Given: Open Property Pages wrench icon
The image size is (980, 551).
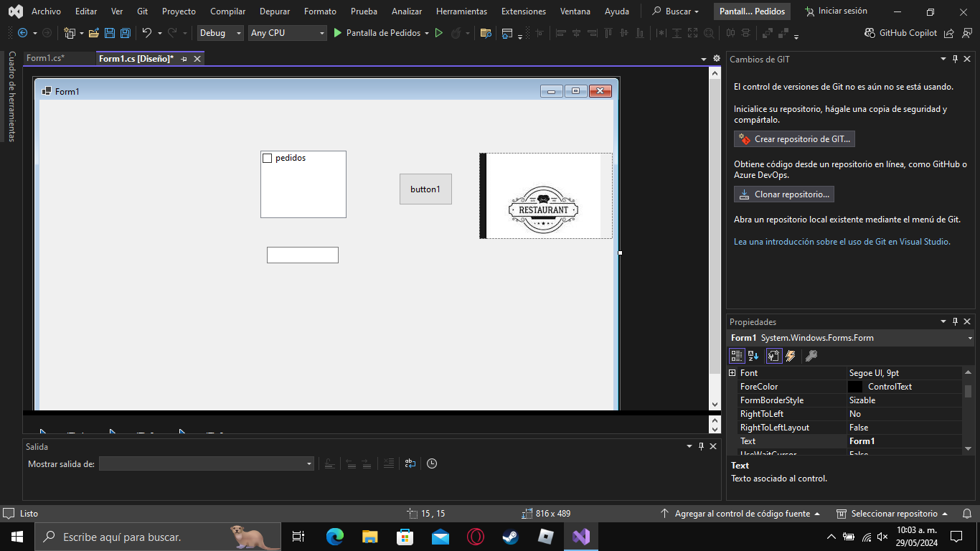Looking at the screenshot, I should (811, 356).
